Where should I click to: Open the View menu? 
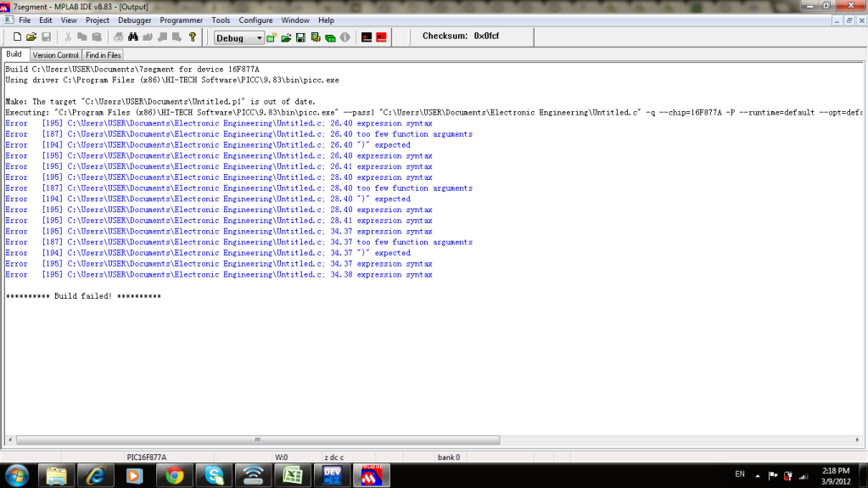pyautogui.click(x=69, y=20)
